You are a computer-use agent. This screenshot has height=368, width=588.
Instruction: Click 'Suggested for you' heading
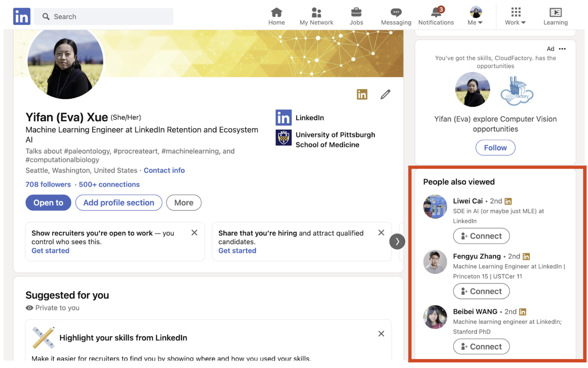(67, 295)
